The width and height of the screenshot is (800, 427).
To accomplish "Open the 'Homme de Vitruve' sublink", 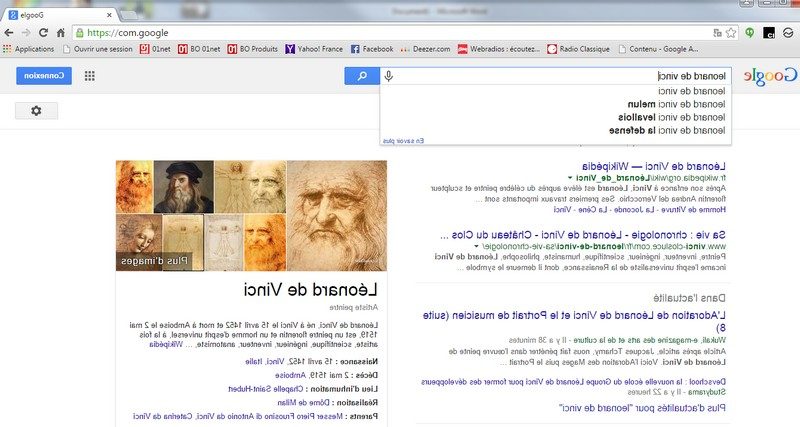I will (693, 210).
